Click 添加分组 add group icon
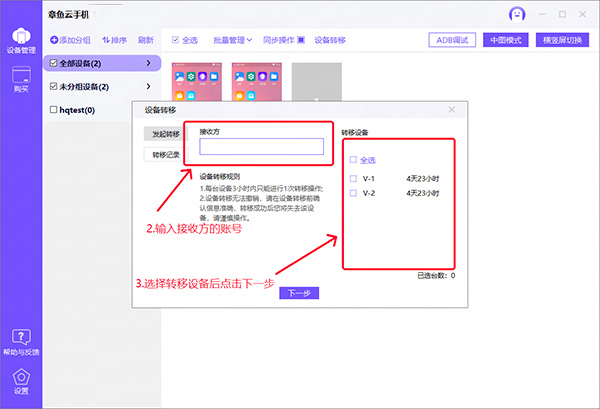The height and width of the screenshot is (409, 600). [54, 40]
